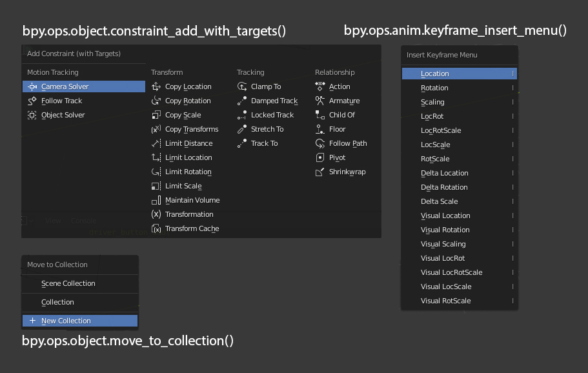Click the Pivot constraint icon
Viewport: 588px width, 373px height.
tap(320, 158)
